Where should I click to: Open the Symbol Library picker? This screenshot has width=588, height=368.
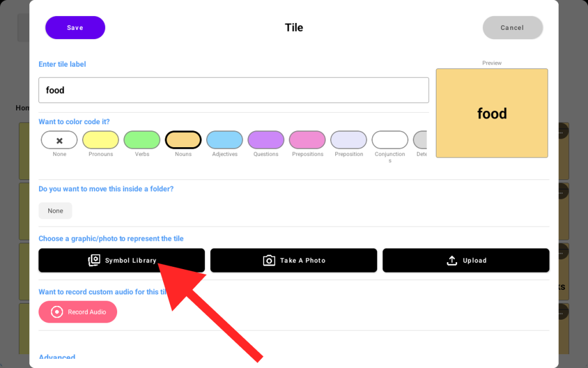122,260
